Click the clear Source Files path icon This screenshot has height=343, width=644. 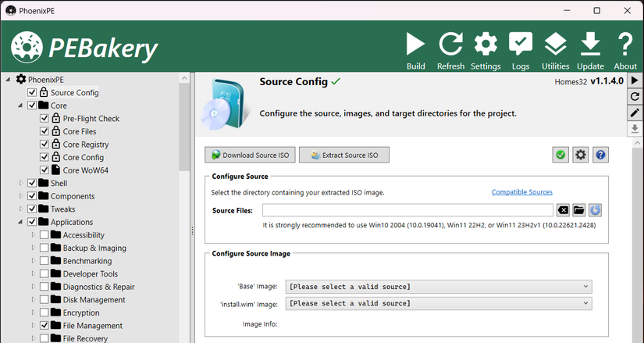click(562, 210)
